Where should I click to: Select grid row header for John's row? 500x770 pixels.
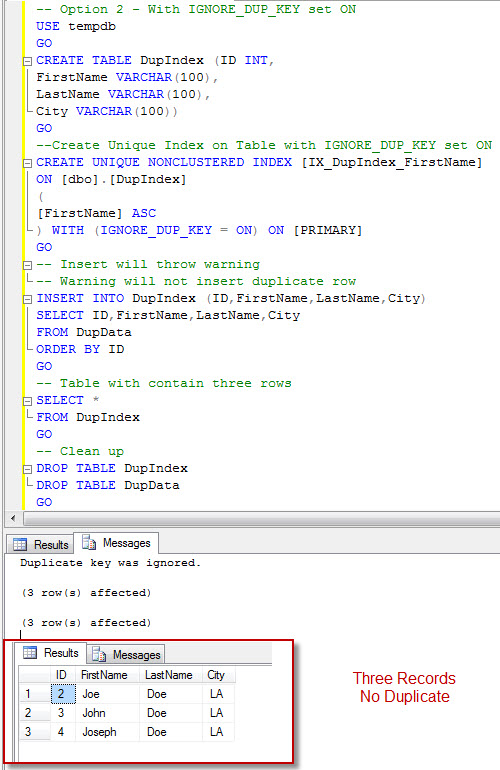(x=34, y=713)
